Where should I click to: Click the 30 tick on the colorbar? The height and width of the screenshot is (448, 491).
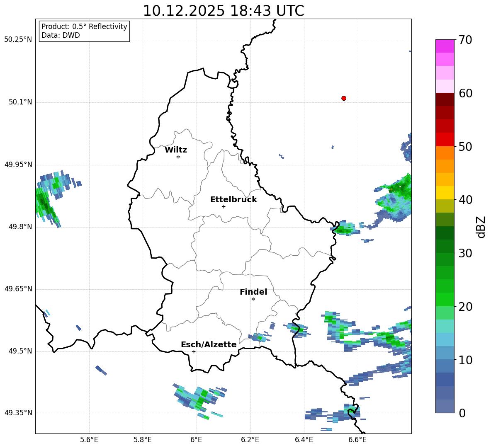[465, 253]
